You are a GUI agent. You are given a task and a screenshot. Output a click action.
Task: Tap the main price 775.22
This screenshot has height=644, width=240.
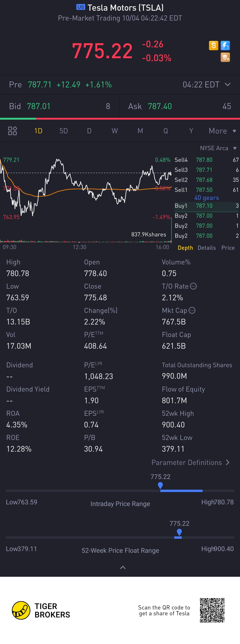tap(102, 51)
